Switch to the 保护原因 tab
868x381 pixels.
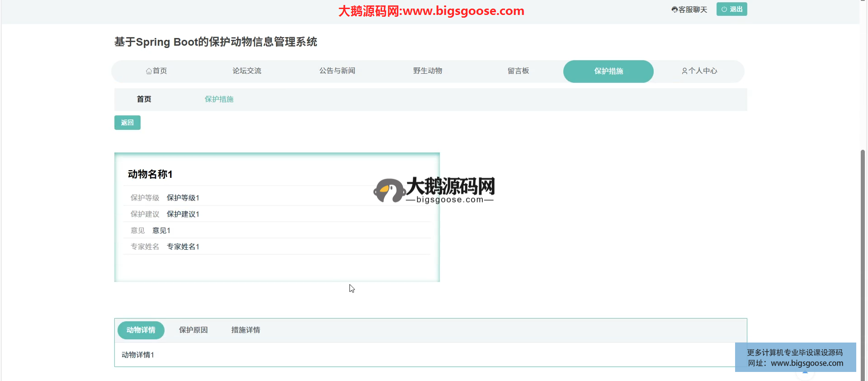193,330
